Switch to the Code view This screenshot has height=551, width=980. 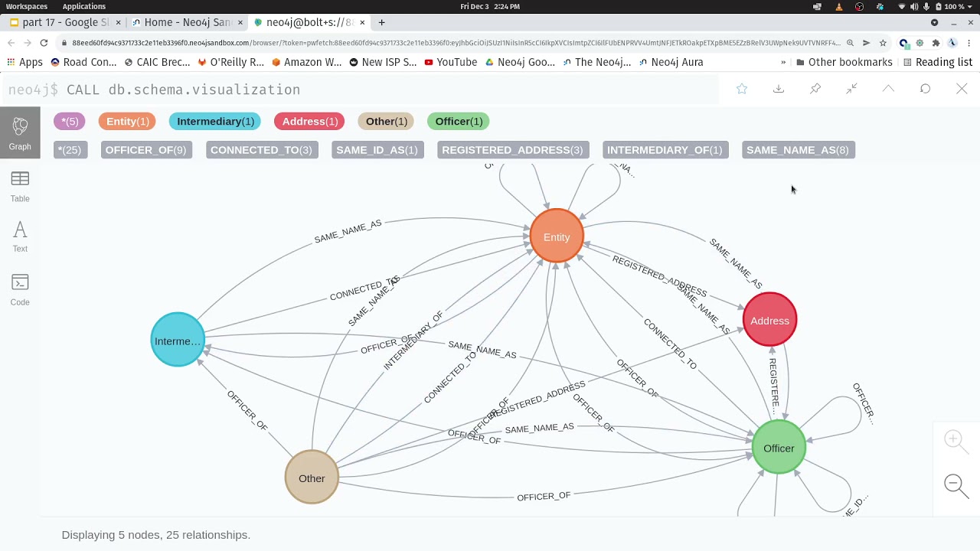pos(20,290)
